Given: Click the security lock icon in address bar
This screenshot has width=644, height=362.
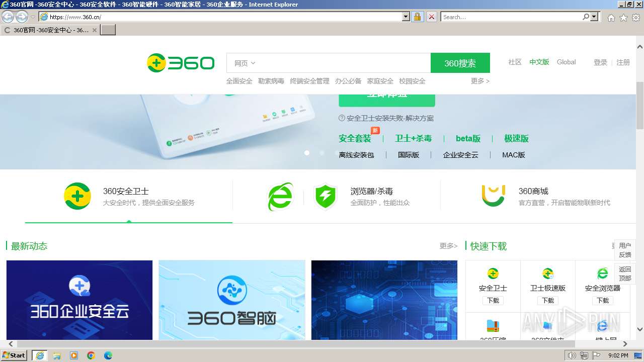Looking at the screenshot, I should point(417,17).
